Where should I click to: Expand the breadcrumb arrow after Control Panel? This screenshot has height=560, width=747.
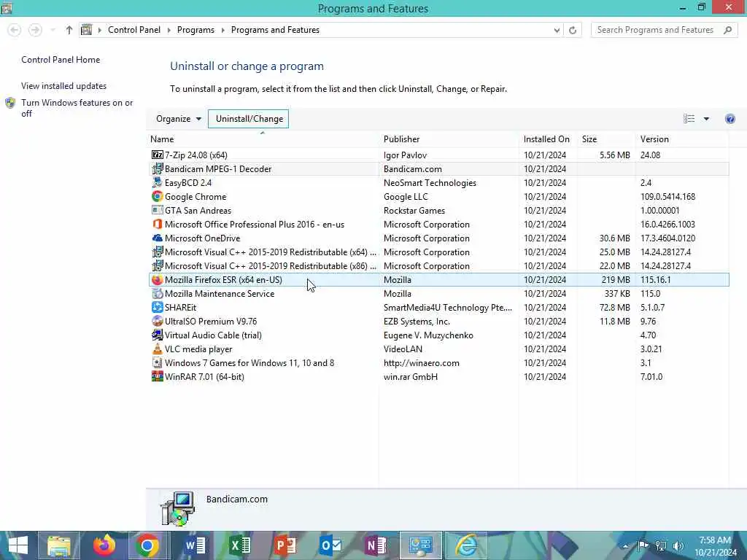click(169, 30)
